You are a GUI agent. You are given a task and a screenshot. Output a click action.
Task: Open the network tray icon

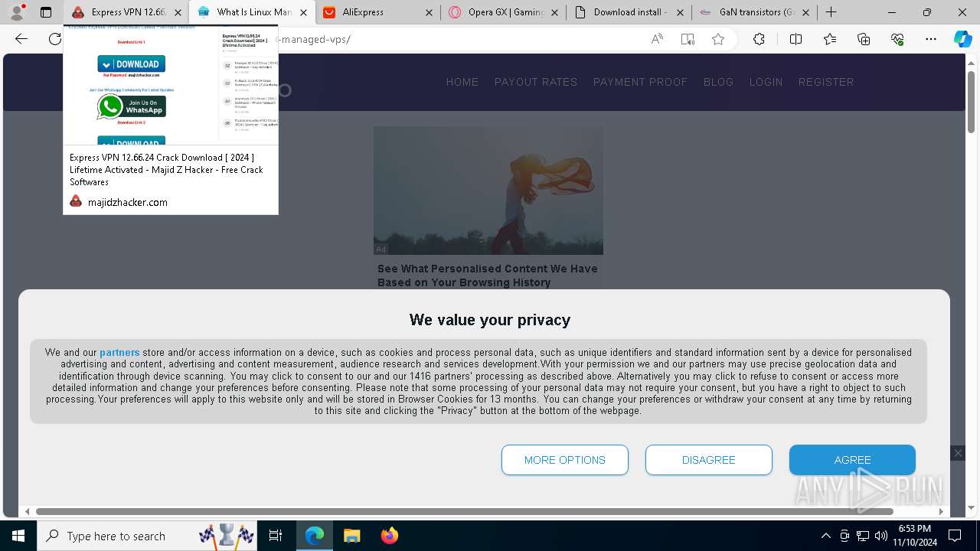click(863, 536)
